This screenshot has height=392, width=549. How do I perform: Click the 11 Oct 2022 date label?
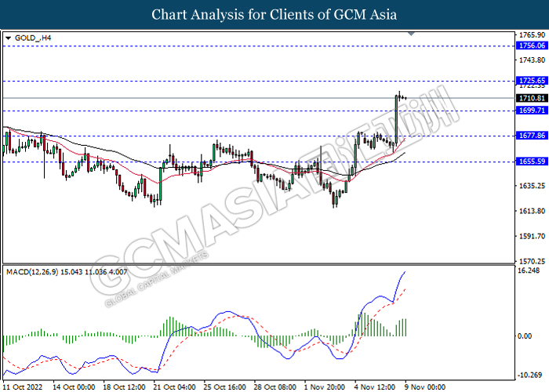pyautogui.click(x=23, y=387)
